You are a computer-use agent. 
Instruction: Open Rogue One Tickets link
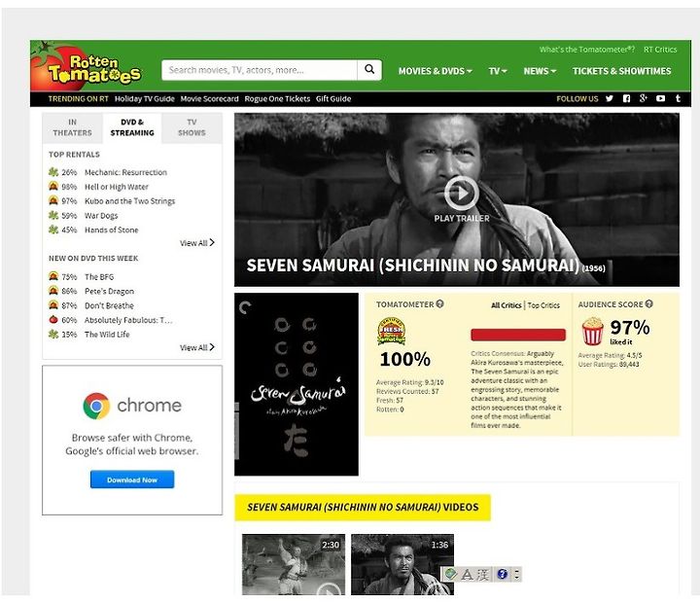pyautogui.click(x=277, y=98)
